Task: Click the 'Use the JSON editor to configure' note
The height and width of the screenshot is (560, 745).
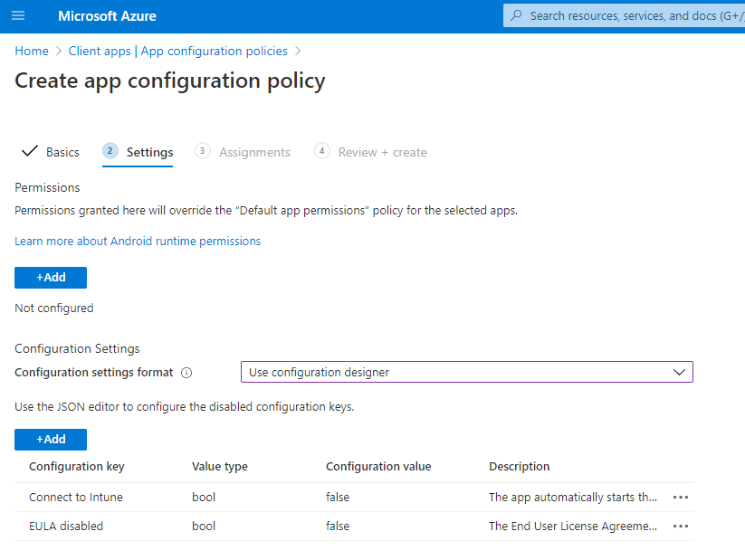Action: (x=185, y=407)
